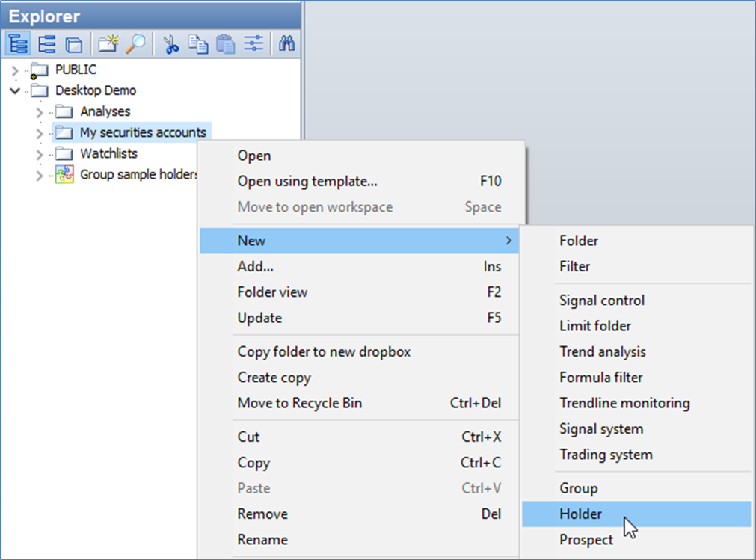Click the new folder icon with sparkle

pyautogui.click(x=108, y=45)
